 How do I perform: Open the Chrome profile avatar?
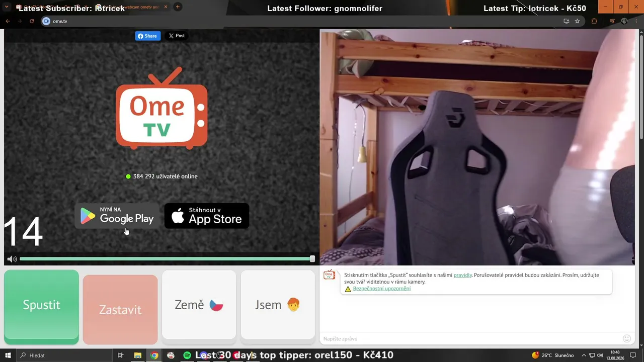(624, 21)
